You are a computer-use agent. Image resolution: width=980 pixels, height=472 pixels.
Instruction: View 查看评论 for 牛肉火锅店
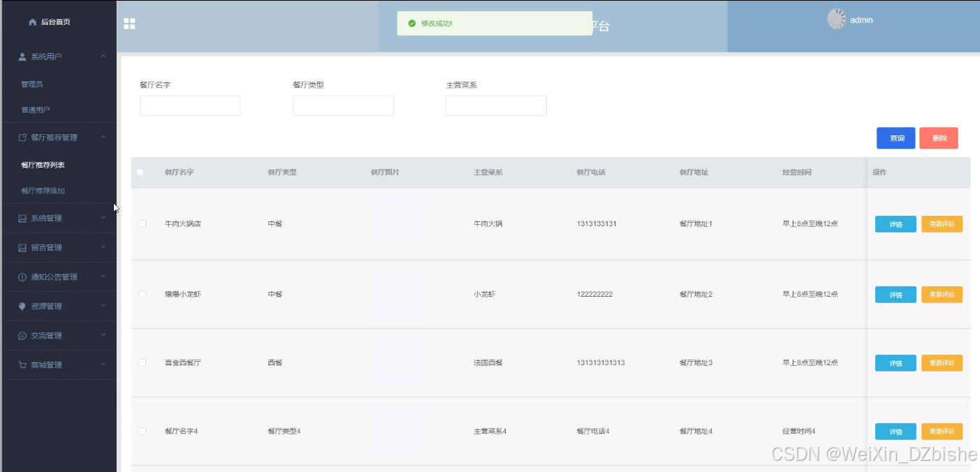pyautogui.click(x=942, y=224)
